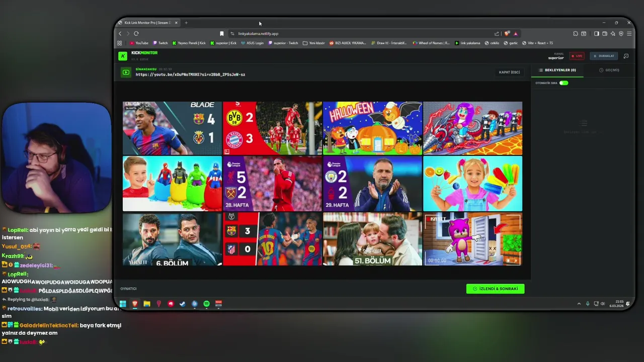Click the taskbar clock showing 21:05
Image resolution: width=644 pixels, height=362 pixels.
[617, 304]
